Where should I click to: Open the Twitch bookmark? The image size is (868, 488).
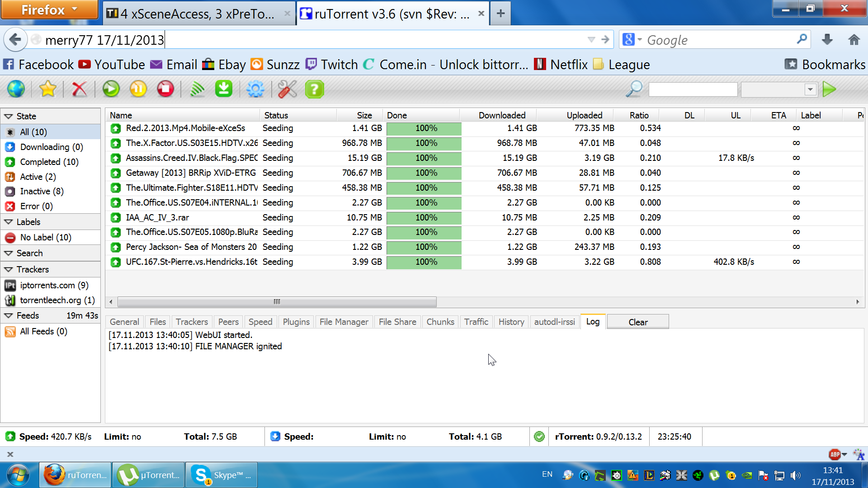point(332,64)
